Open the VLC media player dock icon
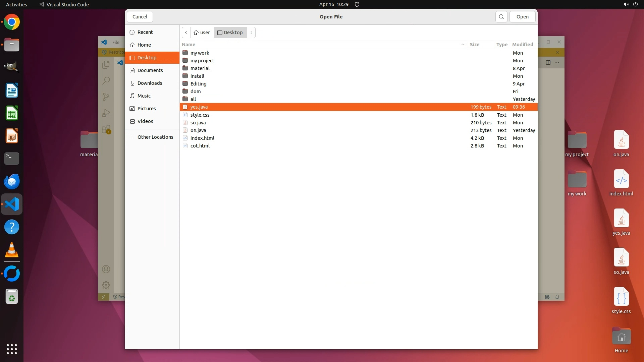 (12, 250)
